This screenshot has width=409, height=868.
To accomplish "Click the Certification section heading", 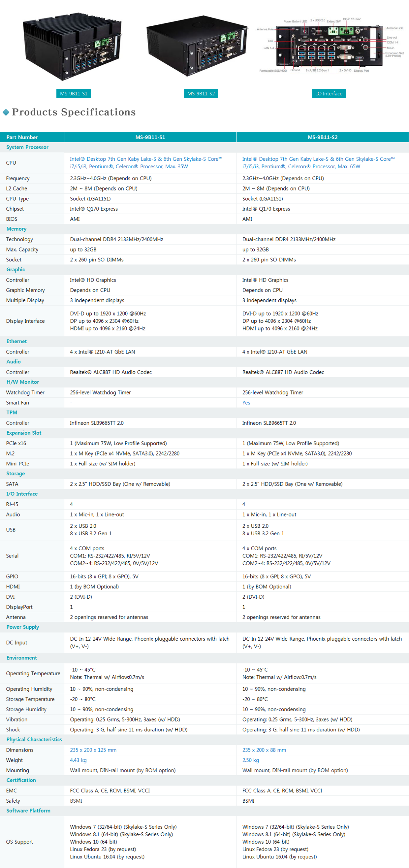I will (21, 780).
